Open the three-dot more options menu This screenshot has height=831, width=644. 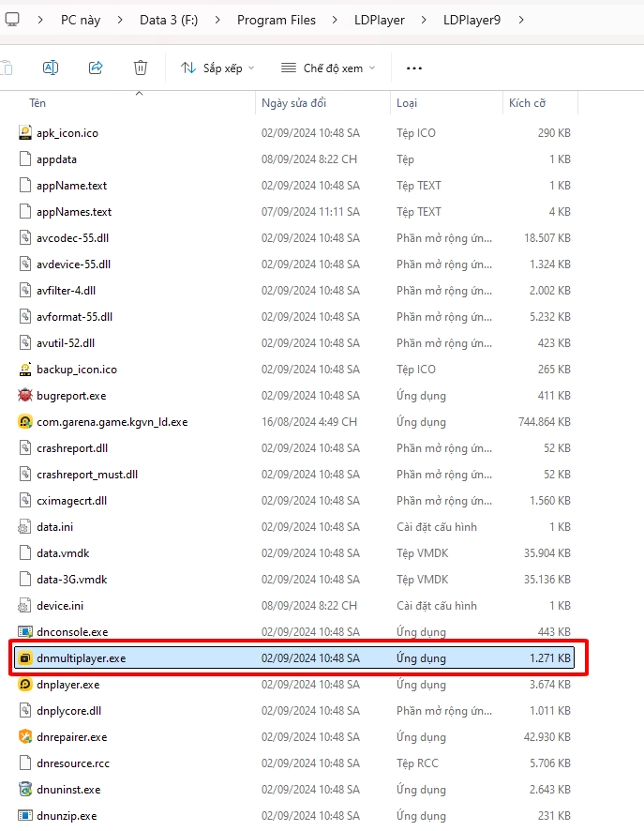[414, 68]
